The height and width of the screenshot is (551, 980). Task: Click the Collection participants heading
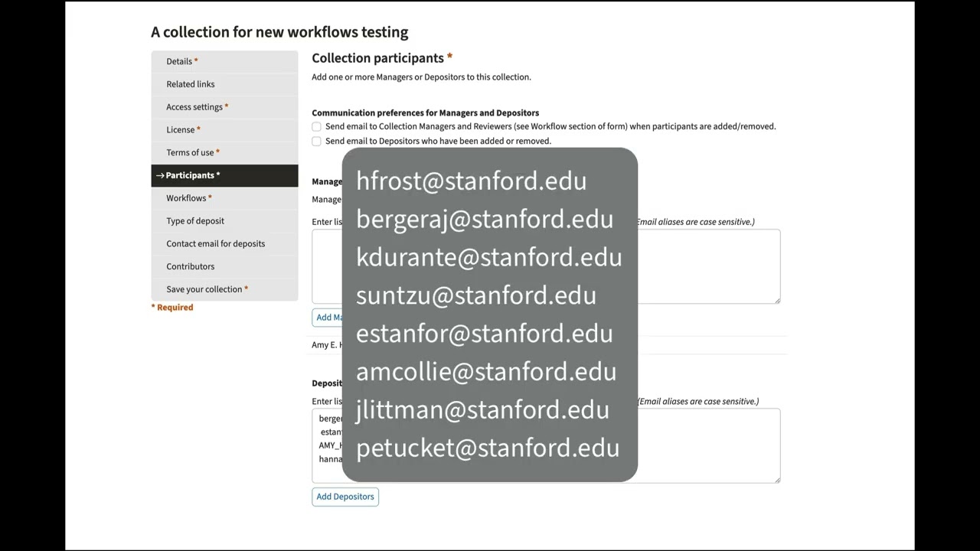click(x=382, y=58)
